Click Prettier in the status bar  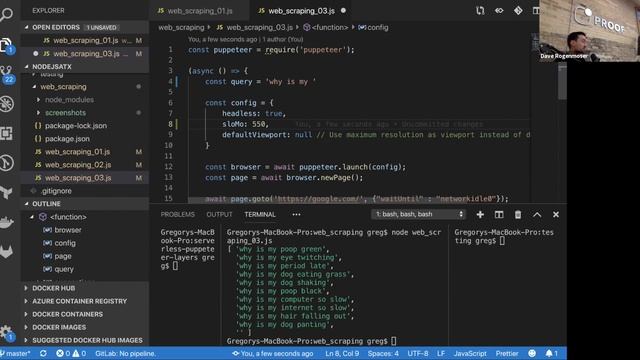pos(507,353)
